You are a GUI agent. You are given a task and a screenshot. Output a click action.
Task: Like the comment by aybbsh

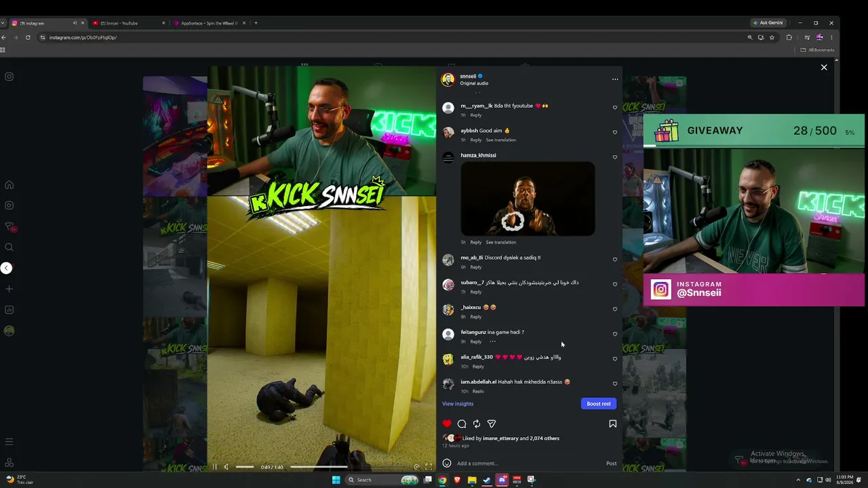tap(615, 132)
